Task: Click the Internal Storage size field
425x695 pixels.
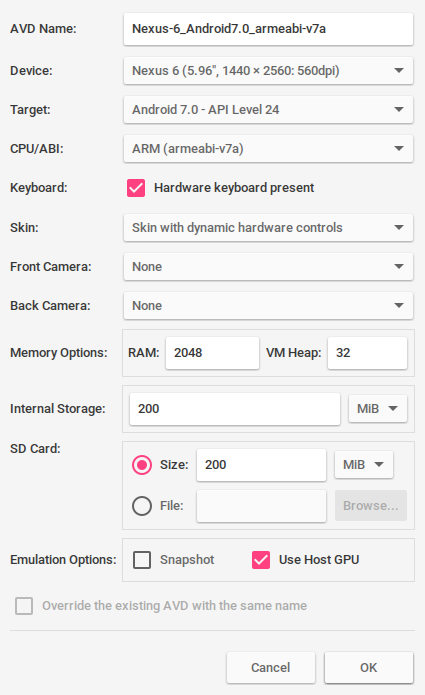Action: (235, 409)
